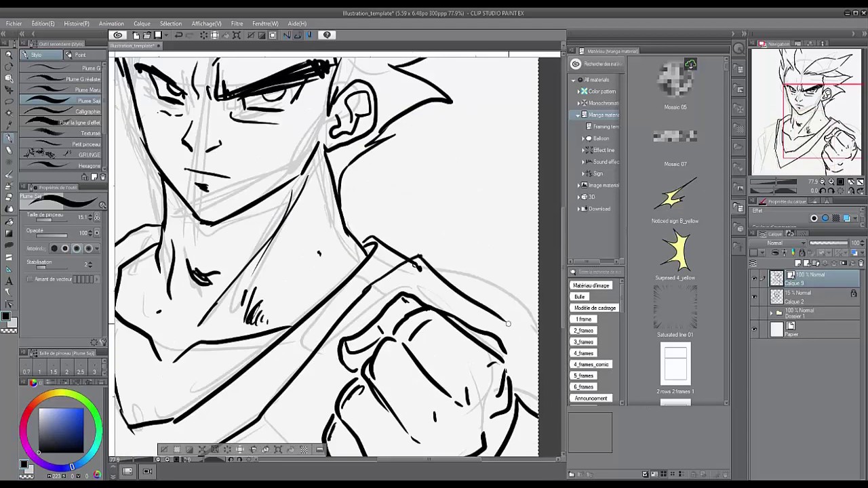Open the Filtre menu
868x488 pixels.
237,24
